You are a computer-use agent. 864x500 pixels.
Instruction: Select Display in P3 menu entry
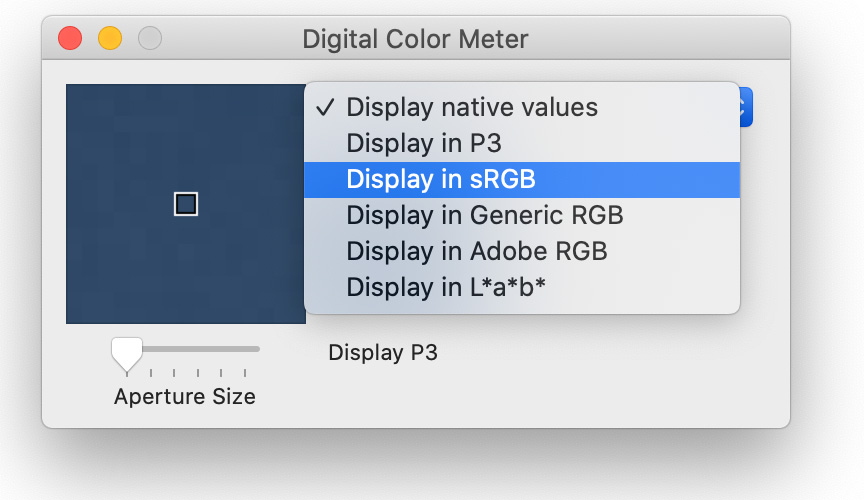click(x=522, y=143)
